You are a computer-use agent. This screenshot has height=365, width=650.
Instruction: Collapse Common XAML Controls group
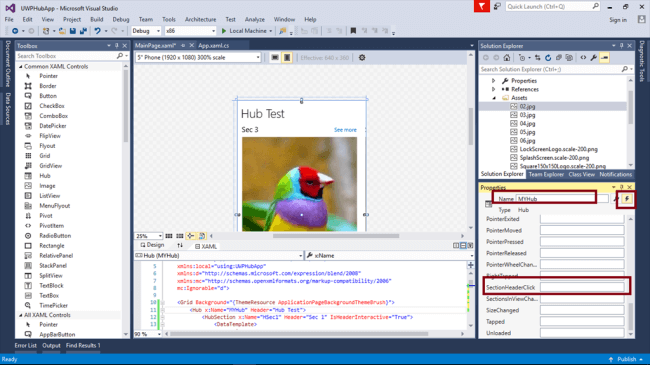pos(21,66)
